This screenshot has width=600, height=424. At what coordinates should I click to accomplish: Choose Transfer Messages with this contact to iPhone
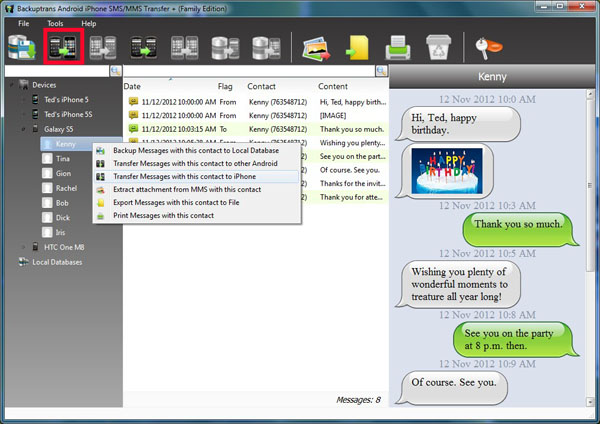pos(196,176)
